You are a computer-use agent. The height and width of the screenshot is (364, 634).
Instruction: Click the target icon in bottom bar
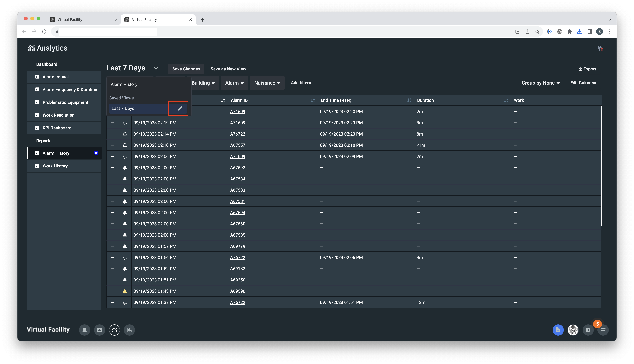(x=129, y=330)
